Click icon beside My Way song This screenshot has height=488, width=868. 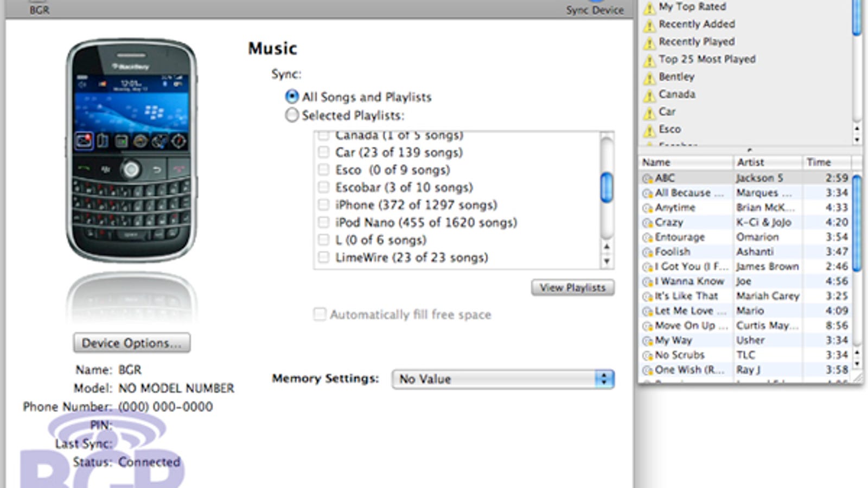647,341
